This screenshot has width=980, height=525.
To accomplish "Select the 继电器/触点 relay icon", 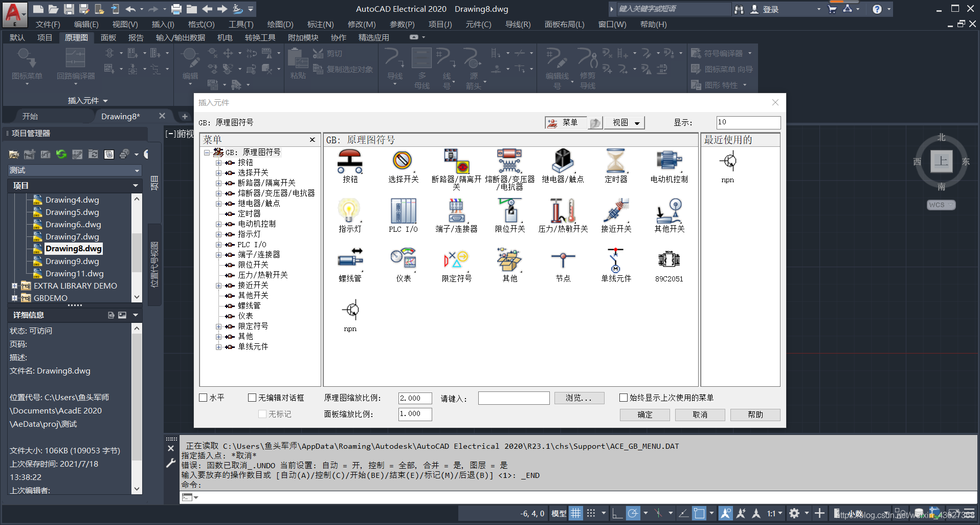I will tap(563, 161).
